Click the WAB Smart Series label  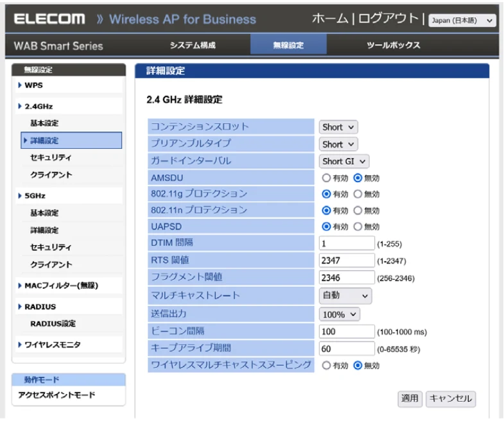coord(58,46)
